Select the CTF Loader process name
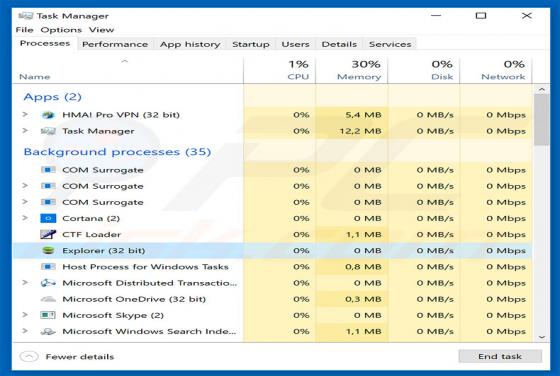This screenshot has height=376, width=560. 91,234
